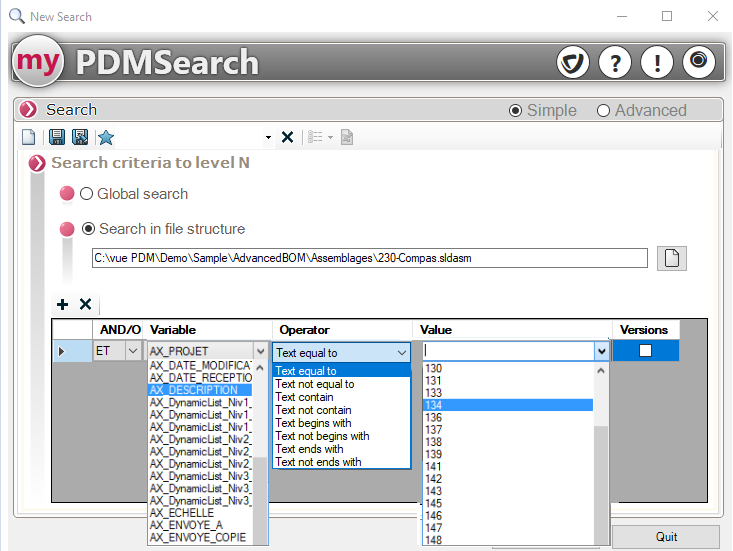
Task: Click the remove criteria X icon
Action: click(85, 304)
